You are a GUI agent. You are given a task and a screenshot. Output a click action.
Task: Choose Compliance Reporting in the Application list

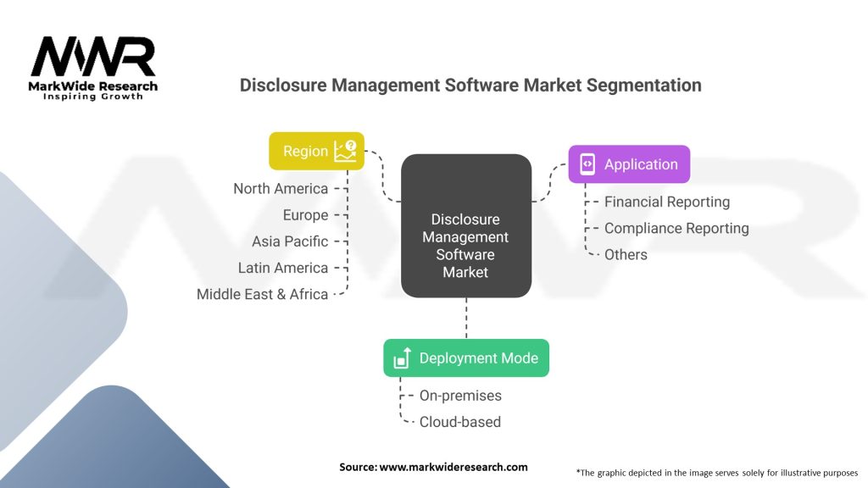pyautogui.click(x=676, y=228)
